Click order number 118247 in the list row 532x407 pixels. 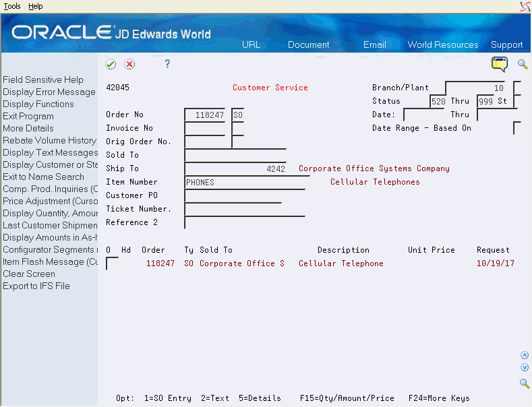(x=160, y=263)
